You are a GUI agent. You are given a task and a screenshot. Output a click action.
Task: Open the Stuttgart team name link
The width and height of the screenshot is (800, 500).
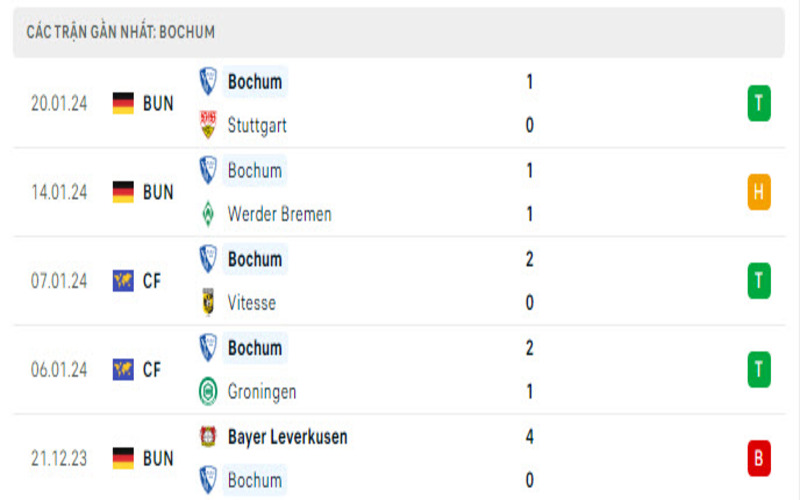click(256, 125)
